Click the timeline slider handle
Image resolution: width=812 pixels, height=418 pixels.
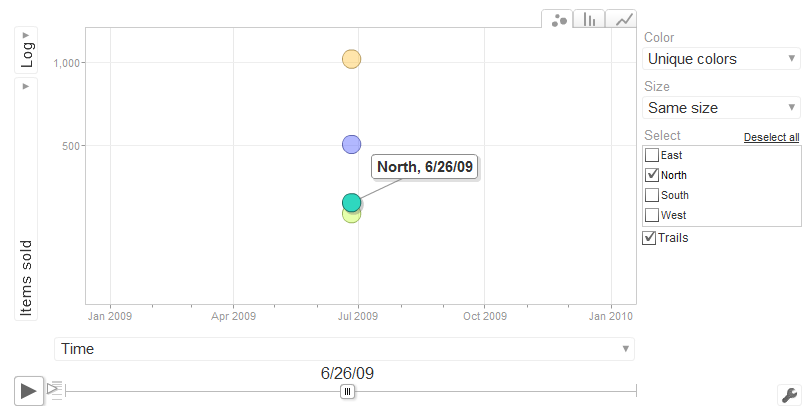347,392
